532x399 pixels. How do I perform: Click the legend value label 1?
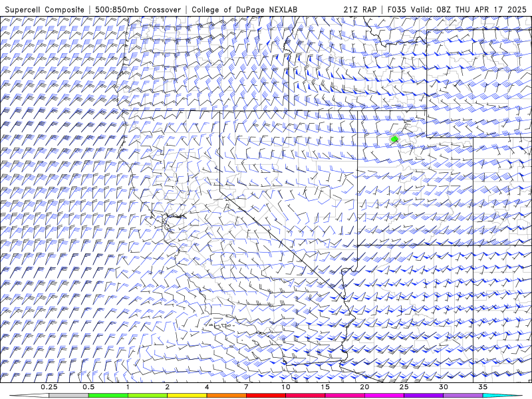point(128,387)
